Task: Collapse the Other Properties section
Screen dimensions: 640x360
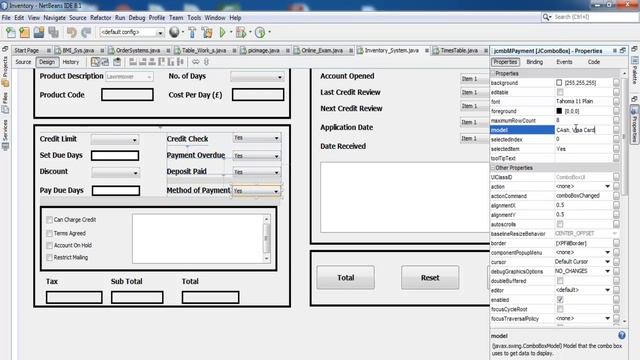Action: pyautogui.click(x=493, y=168)
